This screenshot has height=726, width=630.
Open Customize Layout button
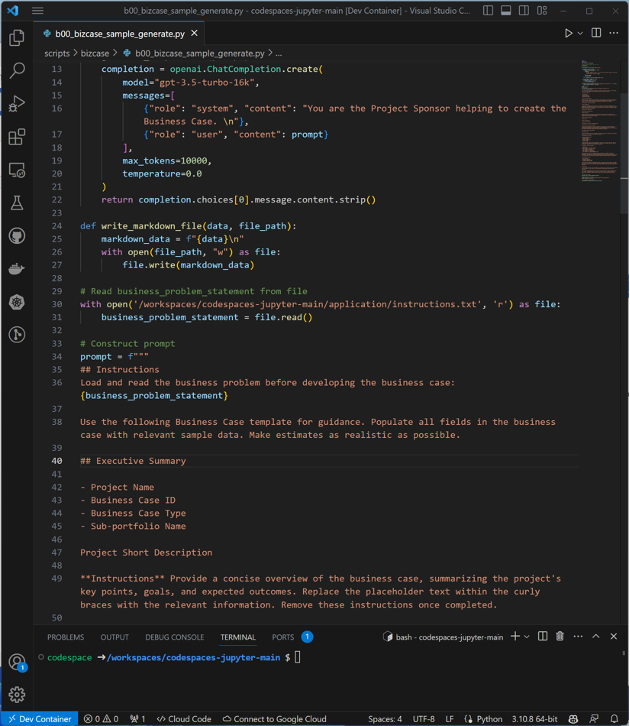click(542, 11)
